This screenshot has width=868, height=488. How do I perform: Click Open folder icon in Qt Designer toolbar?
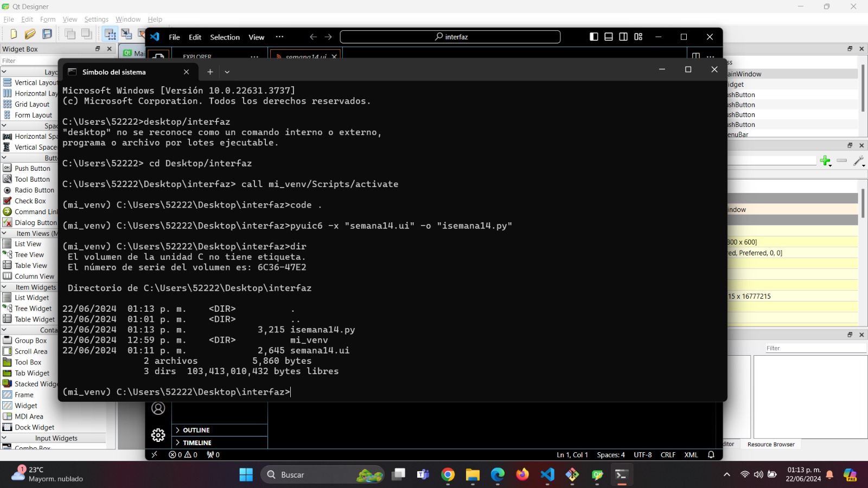[x=30, y=34]
